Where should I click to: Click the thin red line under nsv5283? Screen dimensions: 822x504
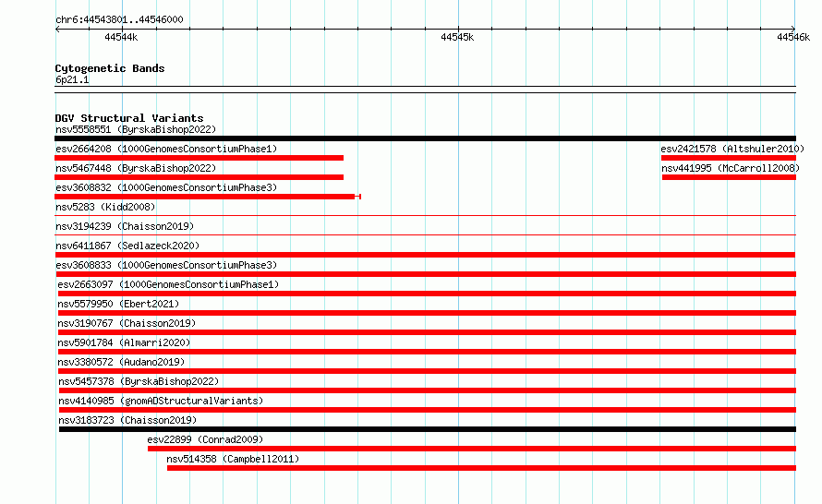(425, 215)
